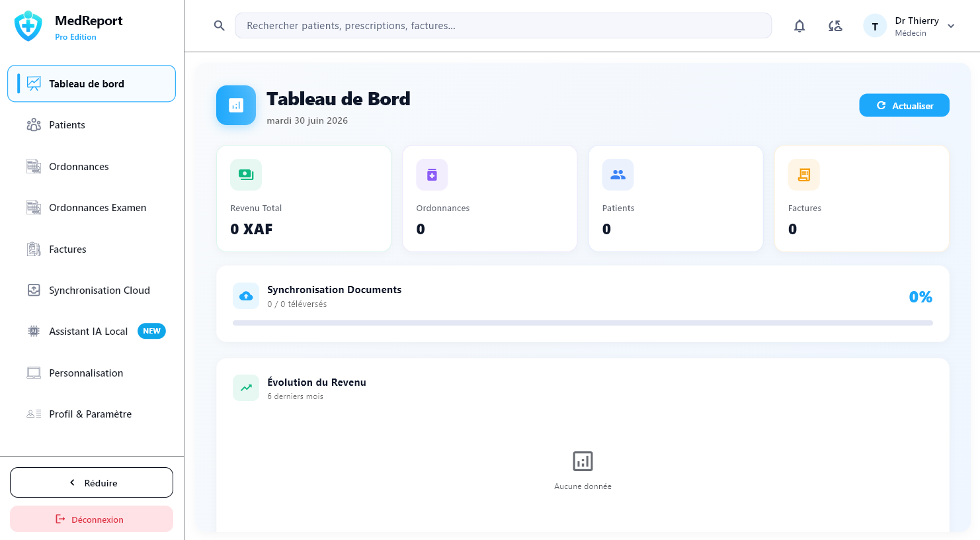Image resolution: width=980 pixels, height=540 pixels.
Task: Open Ordonnances in the sidebar
Action: tap(91, 166)
